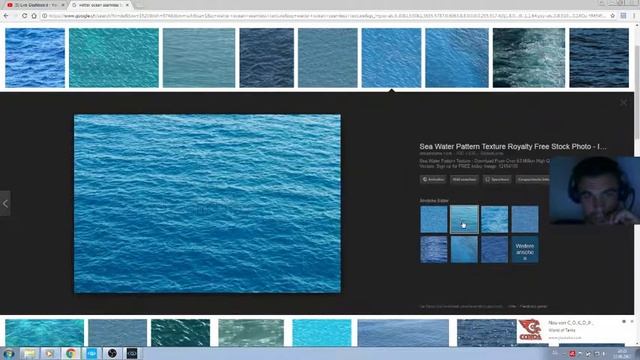Close the dark image preview panel
This screenshot has width=640, height=360.
coord(623,102)
